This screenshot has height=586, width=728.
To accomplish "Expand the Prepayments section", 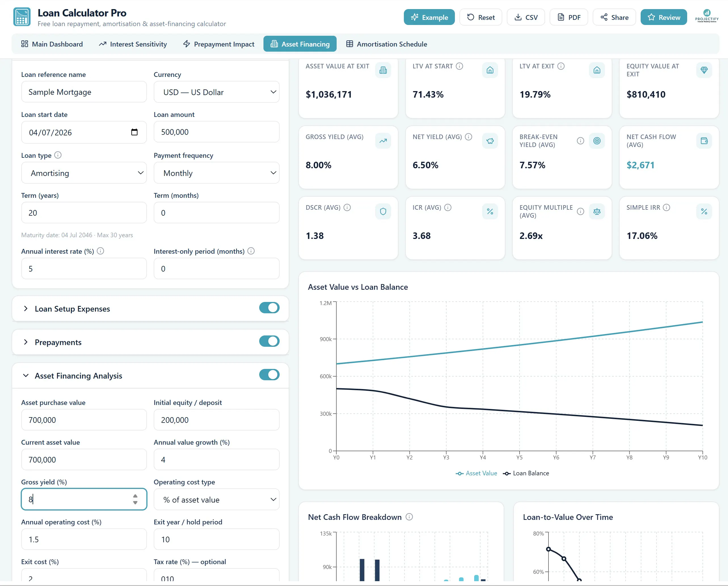I will 26,342.
